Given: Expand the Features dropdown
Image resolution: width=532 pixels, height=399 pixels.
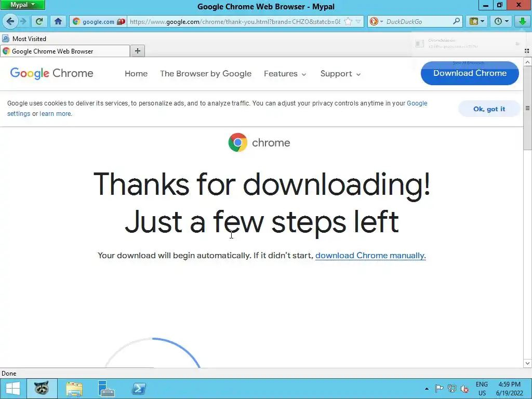Looking at the screenshot, I should coord(285,74).
